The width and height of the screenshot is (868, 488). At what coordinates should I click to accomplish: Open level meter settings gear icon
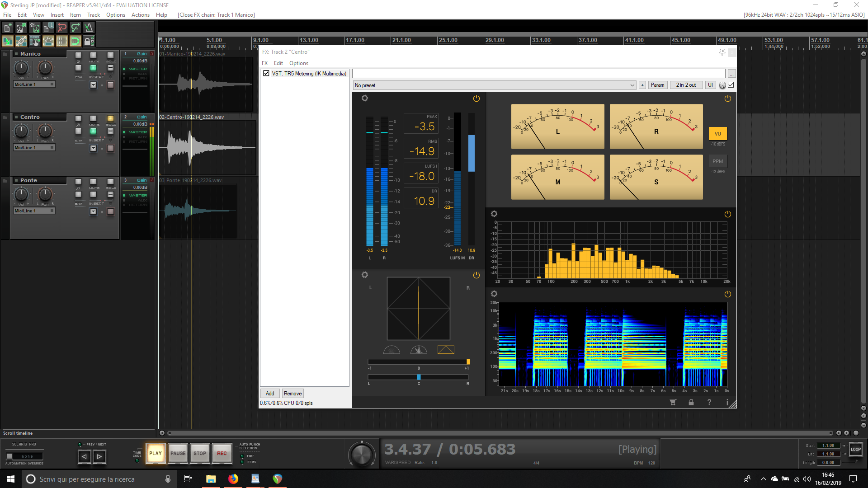coord(365,99)
